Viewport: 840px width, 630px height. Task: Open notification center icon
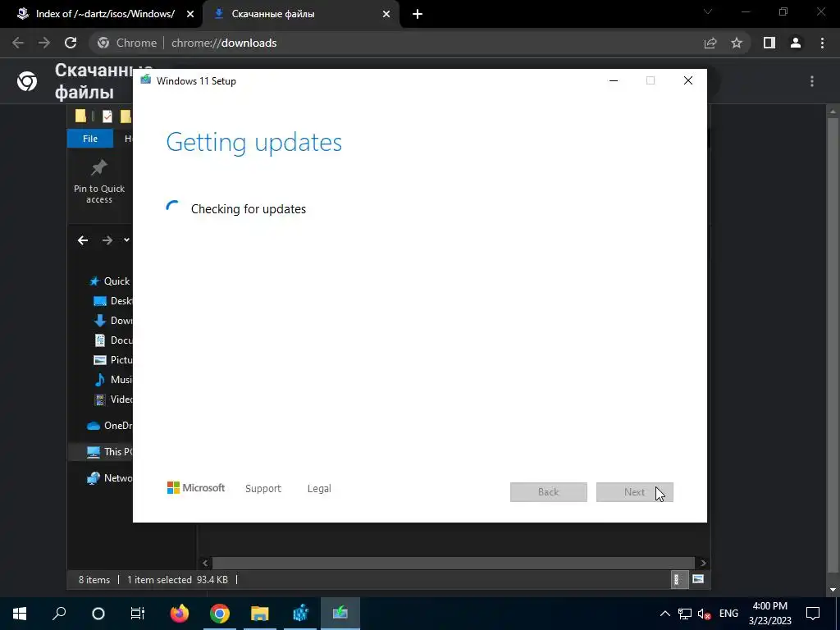(813, 614)
